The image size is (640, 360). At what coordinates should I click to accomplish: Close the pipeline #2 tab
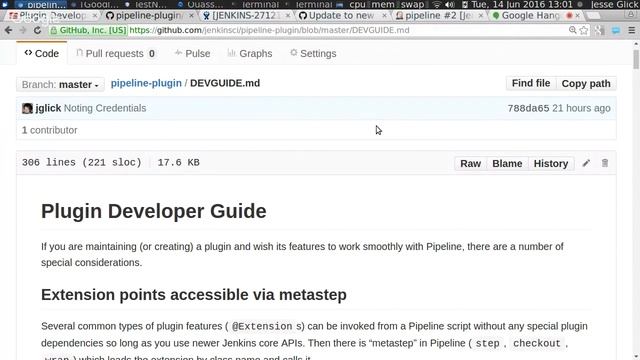pyautogui.click(x=480, y=16)
